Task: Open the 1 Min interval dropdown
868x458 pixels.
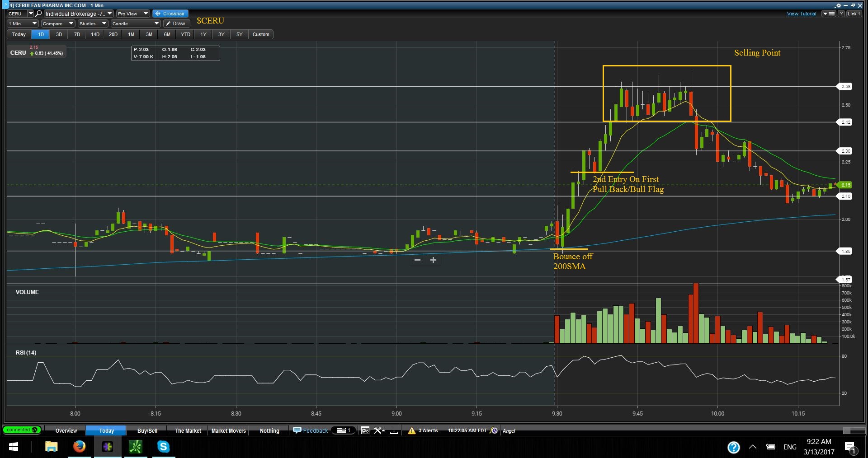Action: (x=22, y=23)
